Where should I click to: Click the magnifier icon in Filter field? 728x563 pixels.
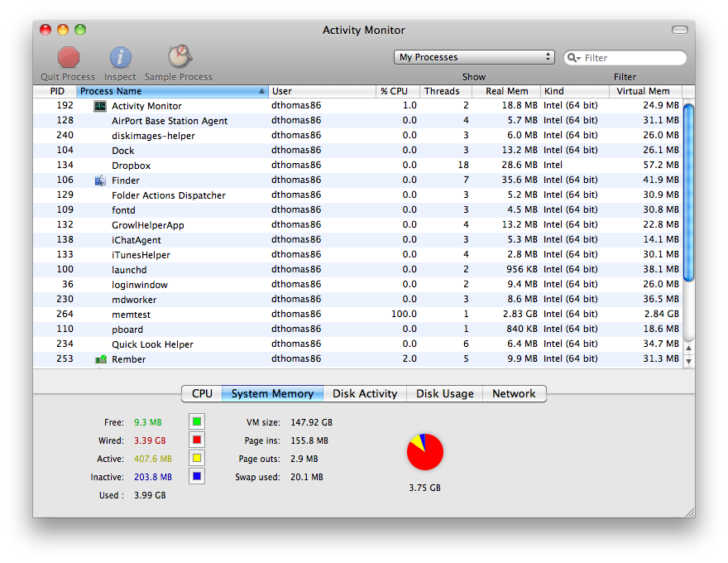(x=574, y=58)
